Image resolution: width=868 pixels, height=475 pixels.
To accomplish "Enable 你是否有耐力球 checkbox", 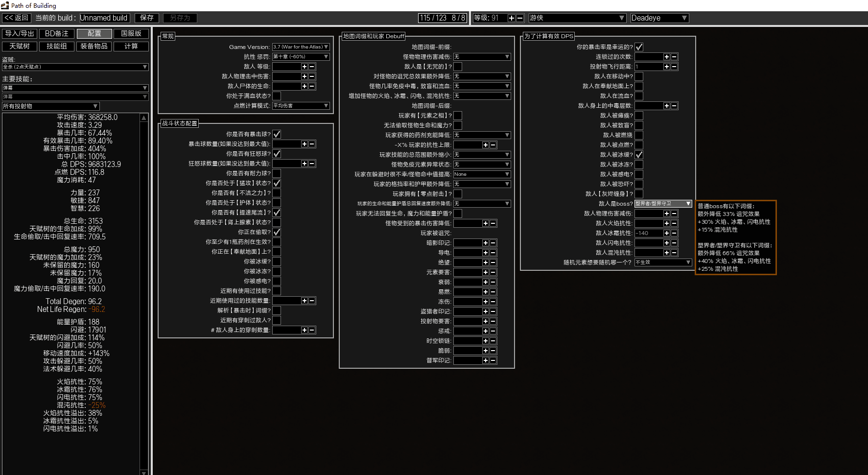I will click(x=277, y=173).
